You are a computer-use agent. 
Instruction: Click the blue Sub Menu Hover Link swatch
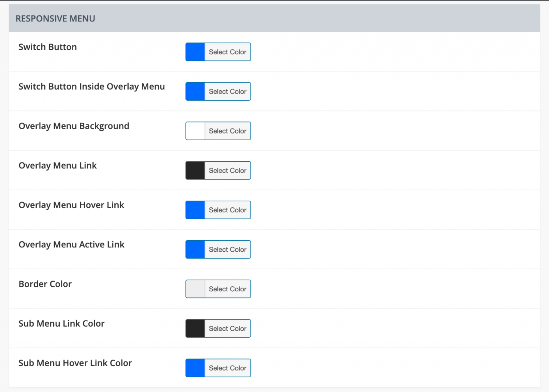[x=195, y=368]
